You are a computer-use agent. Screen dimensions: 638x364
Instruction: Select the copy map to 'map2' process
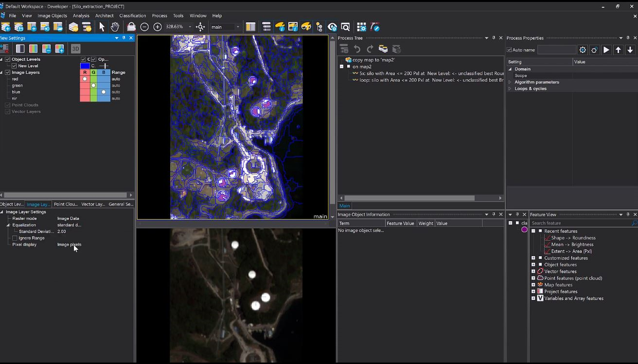pos(373,60)
